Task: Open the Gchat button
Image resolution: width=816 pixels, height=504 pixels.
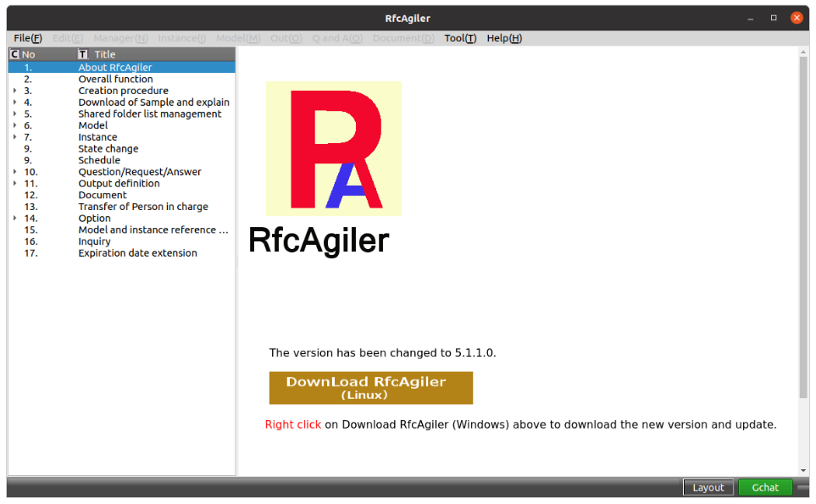Action: click(x=764, y=487)
